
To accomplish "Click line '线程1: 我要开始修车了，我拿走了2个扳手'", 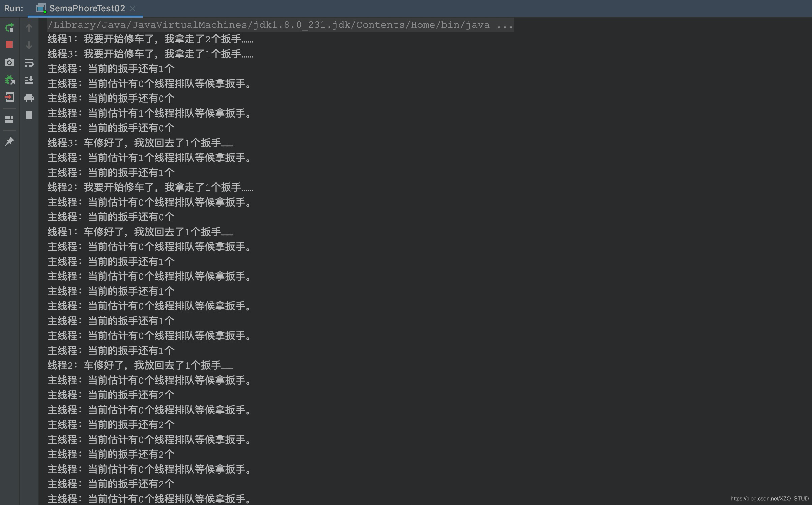I will click(150, 39).
